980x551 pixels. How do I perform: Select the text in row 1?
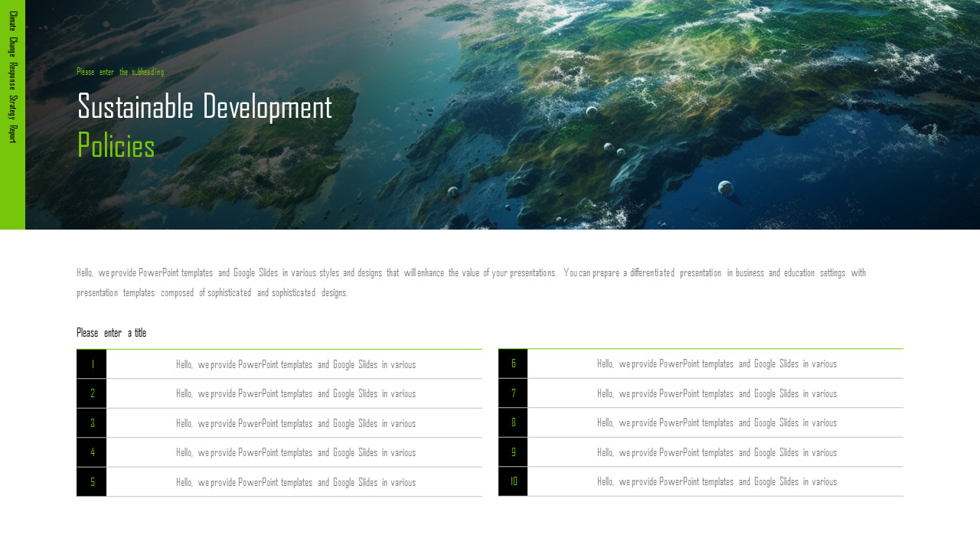pos(296,364)
